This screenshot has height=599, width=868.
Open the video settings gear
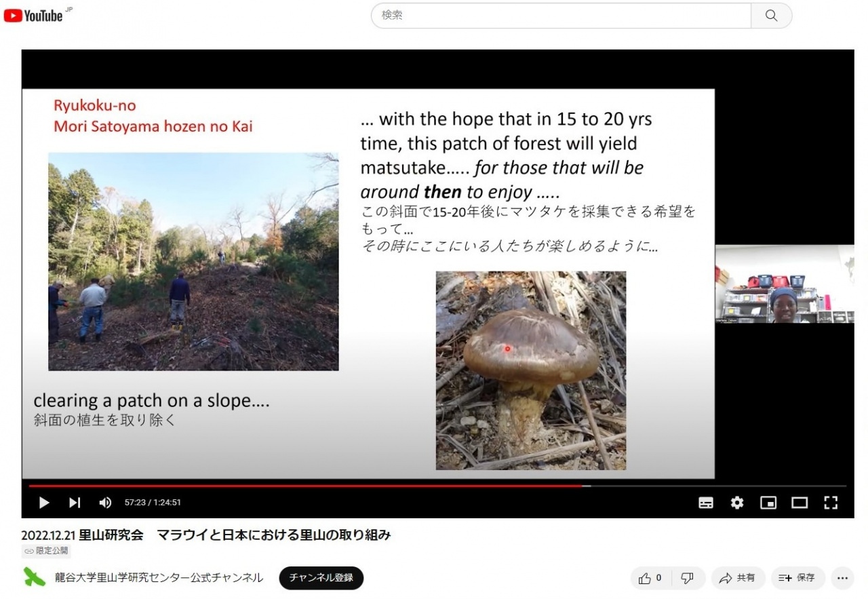click(737, 503)
